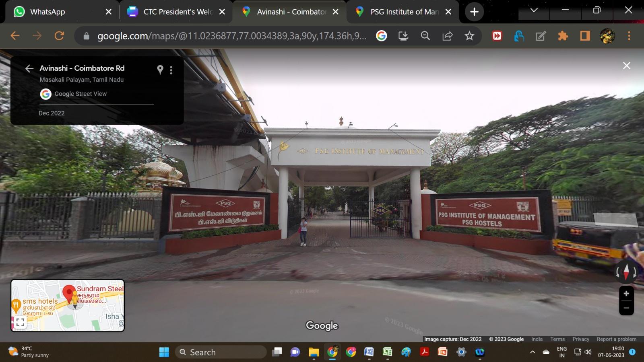Open the Dec 2022 capture date
Screen dimensions: 644x362
click(x=52, y=113)
